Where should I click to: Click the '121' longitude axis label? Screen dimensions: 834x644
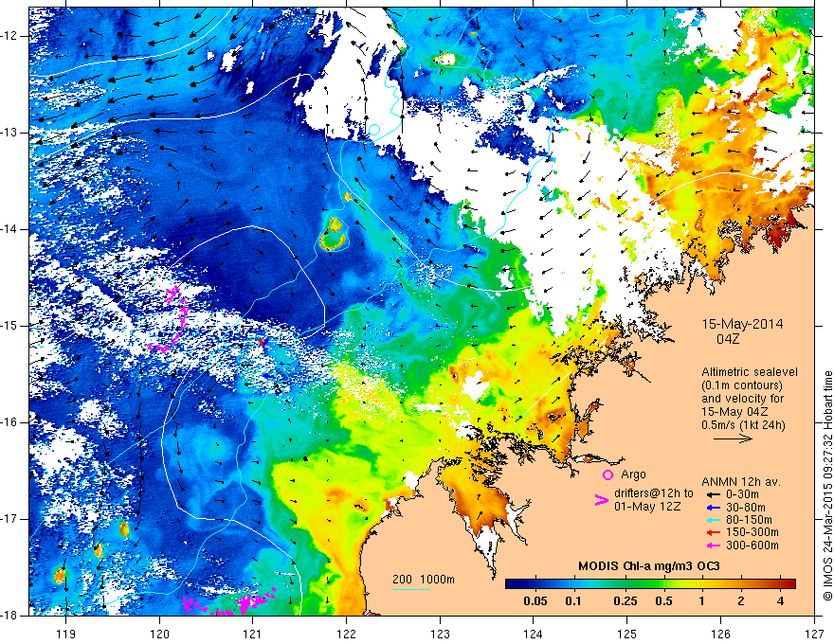pos(253,634)
